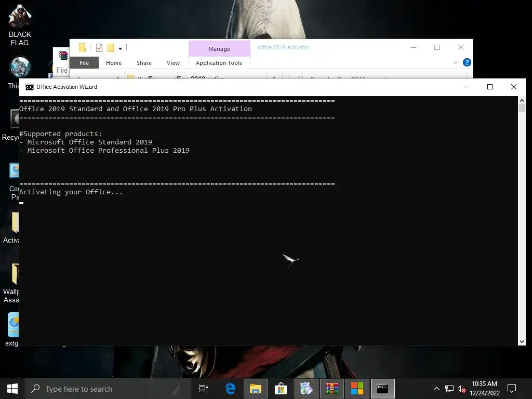Open Task View on the taskbar
The width and height of the screenshot is (532, 399).
pos(204,389)
